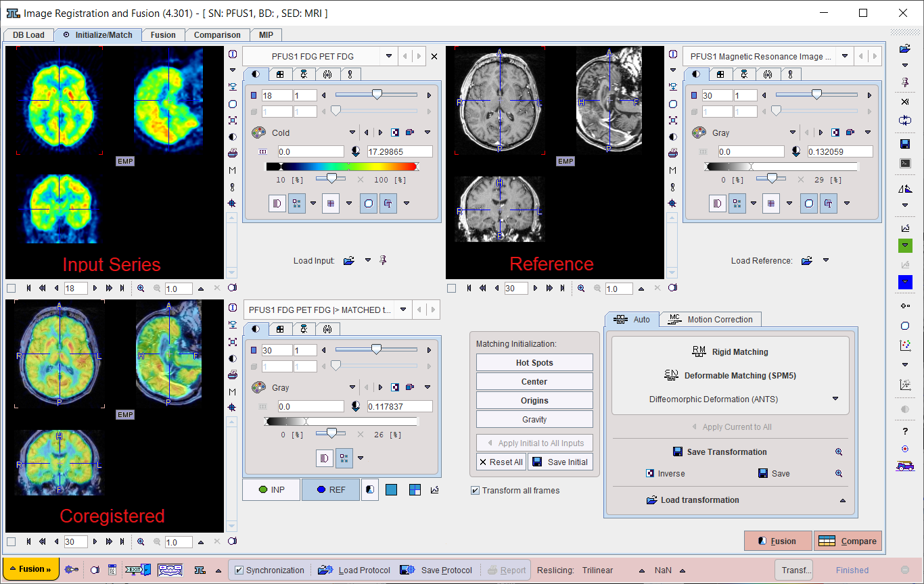The image size is (924, 584).
Task: Open Motion Correction tab
Action: click(710, 319)
